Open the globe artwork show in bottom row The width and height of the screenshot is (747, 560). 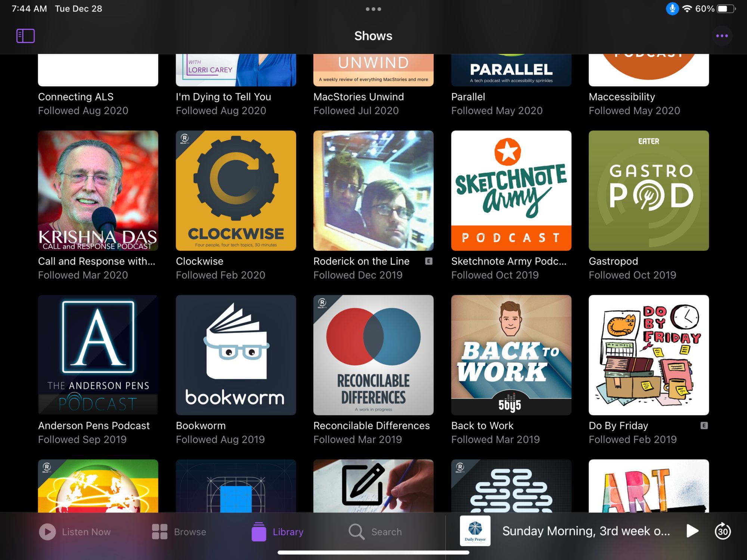tap(98, 486)
